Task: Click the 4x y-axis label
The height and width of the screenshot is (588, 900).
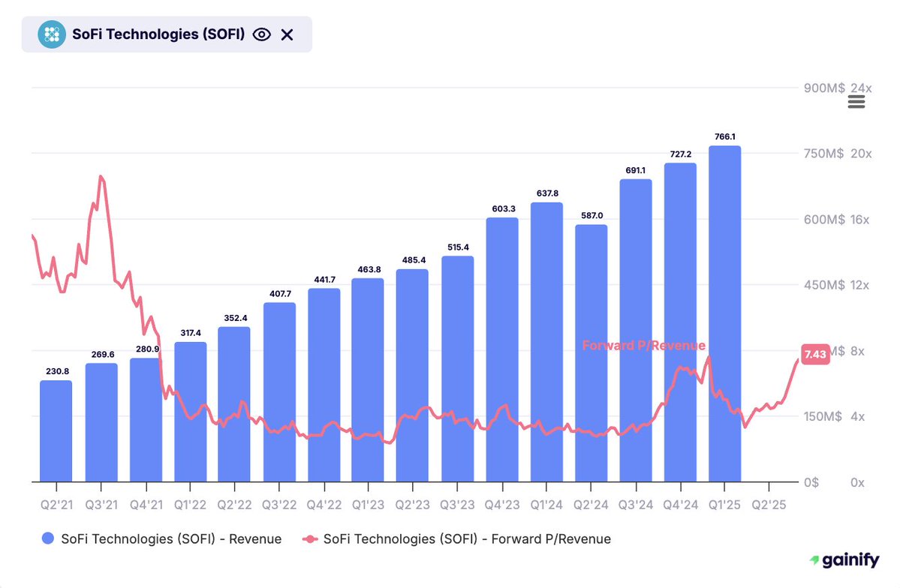Action: pyautogui.click(x=857, y=416)
